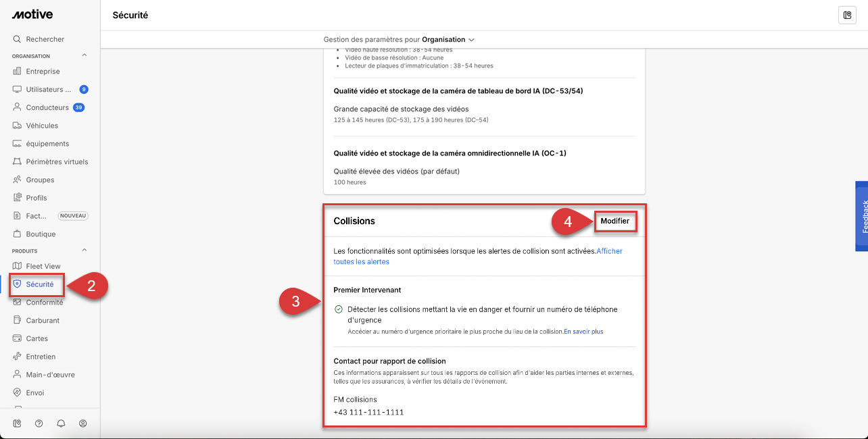Open the Organisation settings-scope dropdown

click(x=448, y=40)
